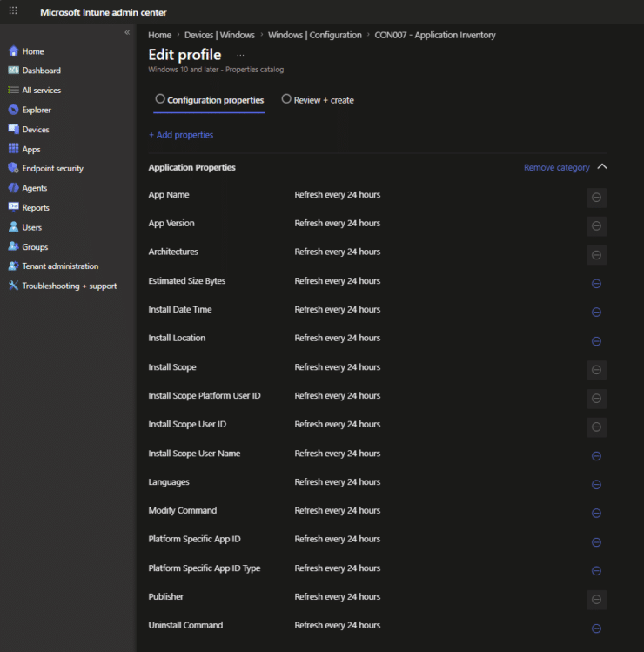This screenshot has width=644, height=652.
Task: Open the Dashboard sidebar item
Action: (41, 71)
